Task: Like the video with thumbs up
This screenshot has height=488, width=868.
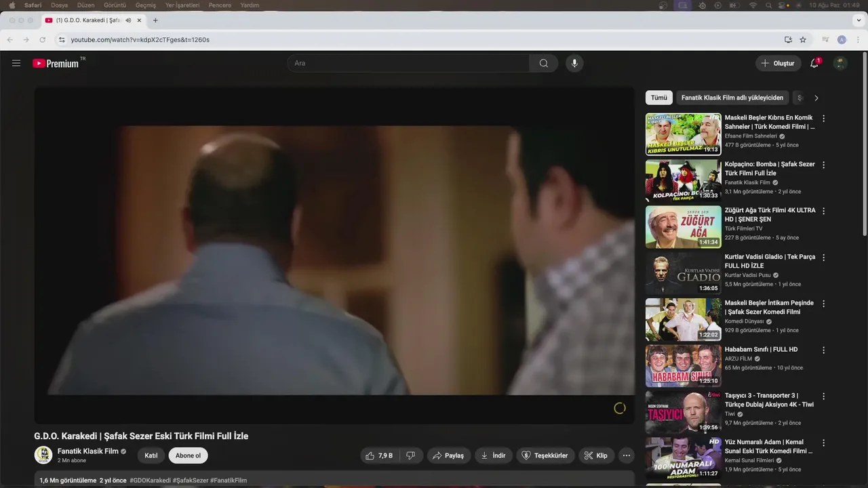Action: pos(380,455)
